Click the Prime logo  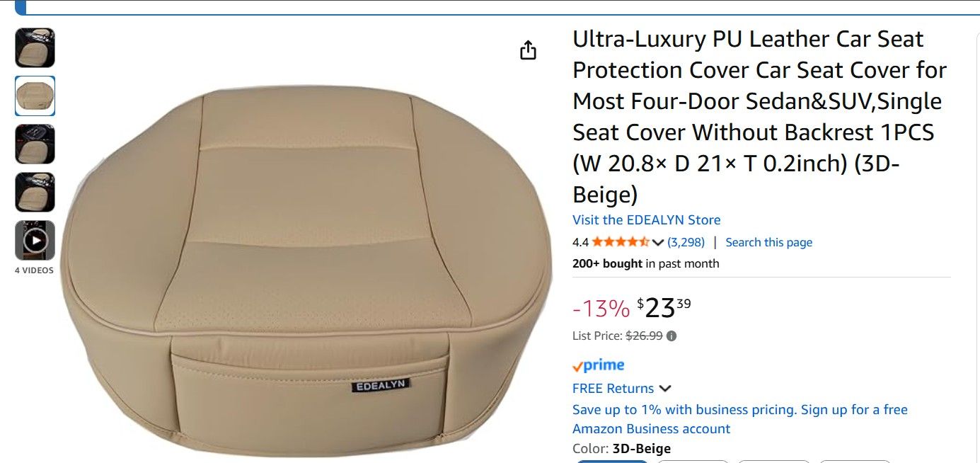(x=598, y=365)
